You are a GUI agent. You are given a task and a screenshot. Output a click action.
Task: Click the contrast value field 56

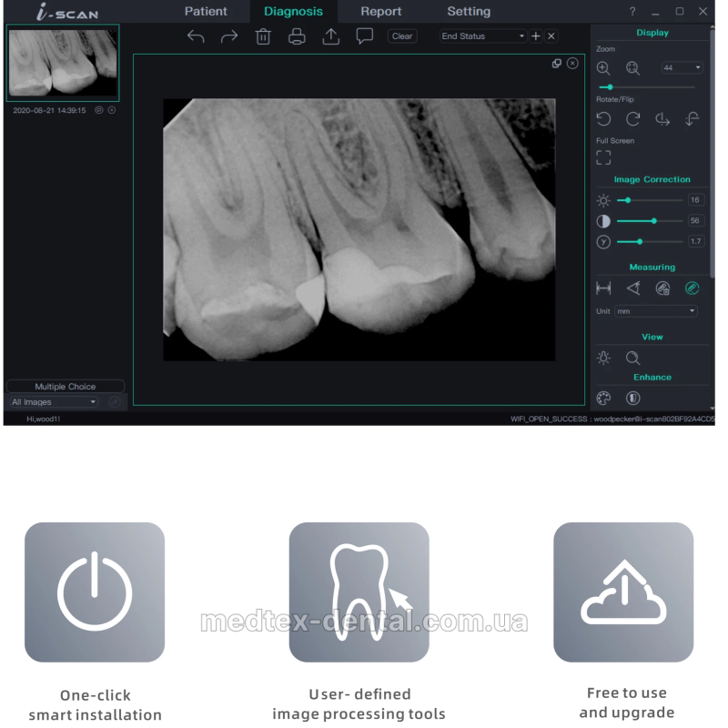pos(695,220)
